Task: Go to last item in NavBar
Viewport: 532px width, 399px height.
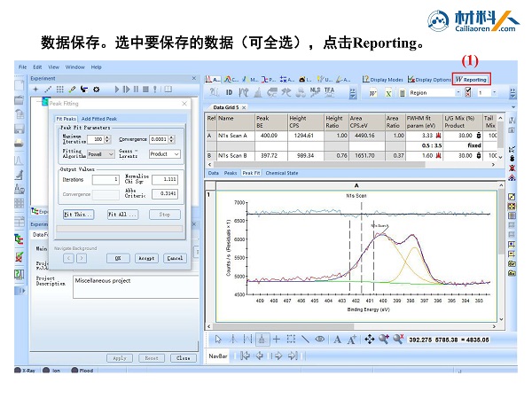Action: (x=293, y=356)
